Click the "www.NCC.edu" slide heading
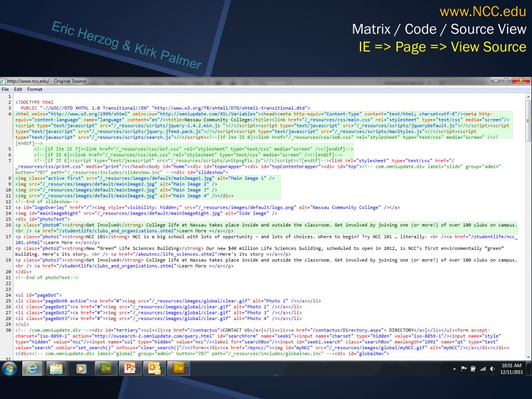532x399 pixels. click(x=483, y=11)
